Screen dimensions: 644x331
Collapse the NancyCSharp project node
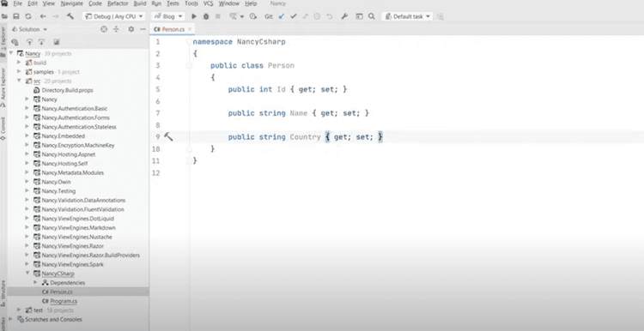click(x=27, y=274)
